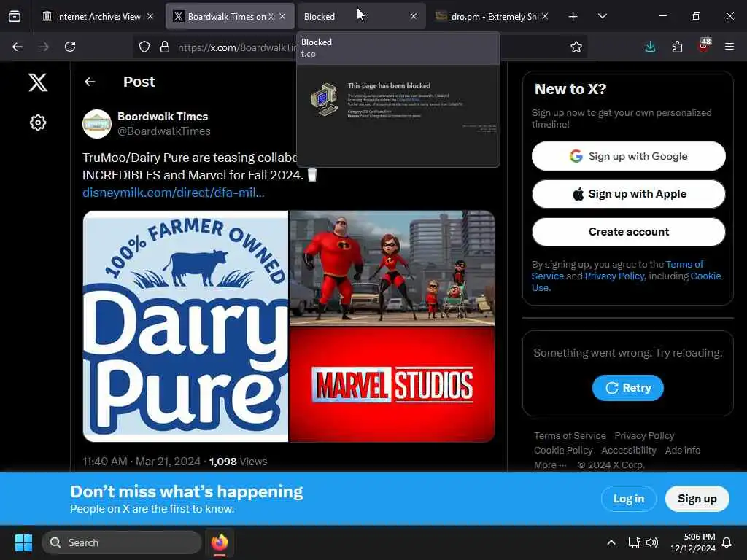The height and width of the screenshot is (560, 747).
Task: Open the Incredibles family image
Action: pyautogui.click(x=392, y=268)
